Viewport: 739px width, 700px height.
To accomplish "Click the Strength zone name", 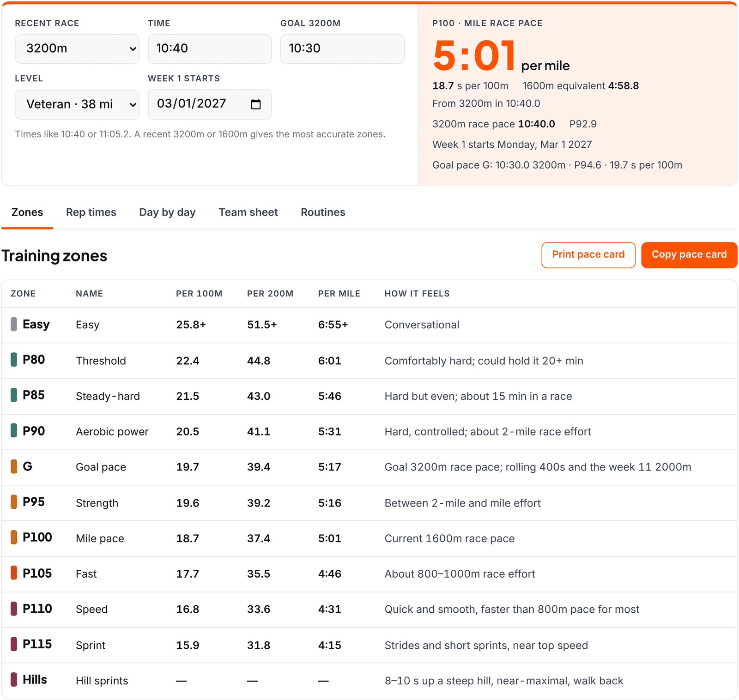I will coord(97,503).
